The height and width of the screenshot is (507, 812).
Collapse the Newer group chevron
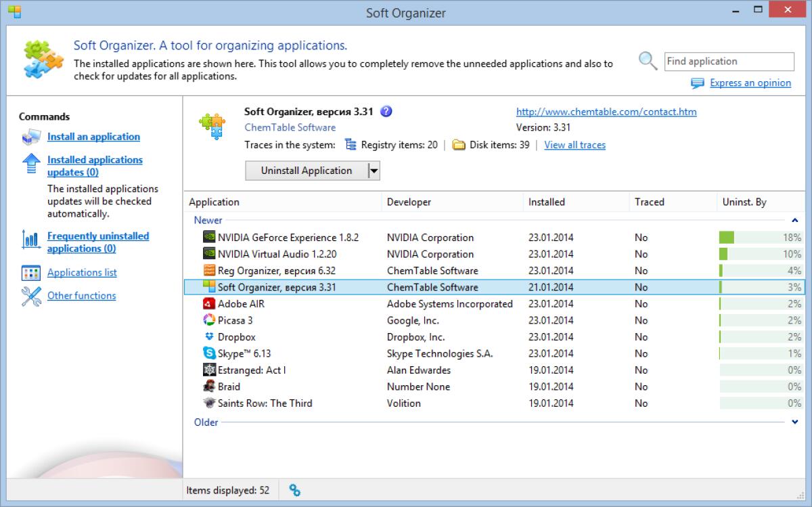[793, 219]
